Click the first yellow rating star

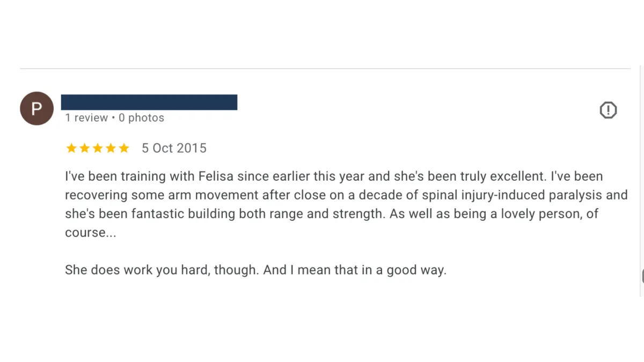[x=71, y=148]
